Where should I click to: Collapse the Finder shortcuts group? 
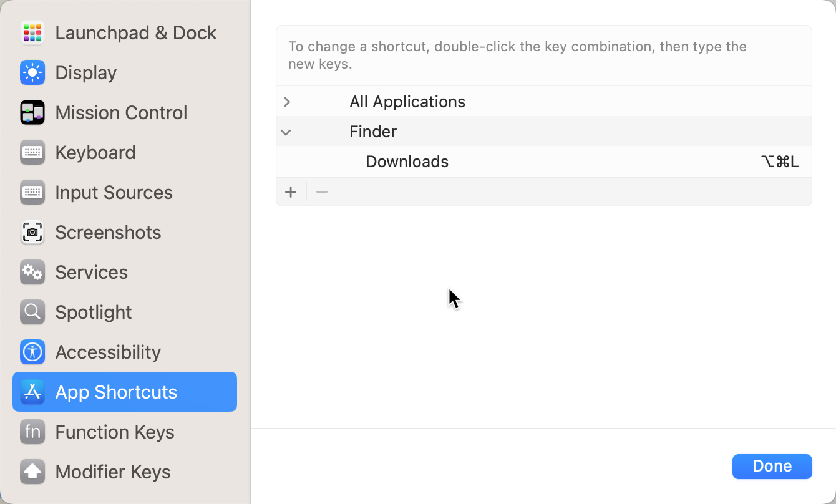pos(286,132)
